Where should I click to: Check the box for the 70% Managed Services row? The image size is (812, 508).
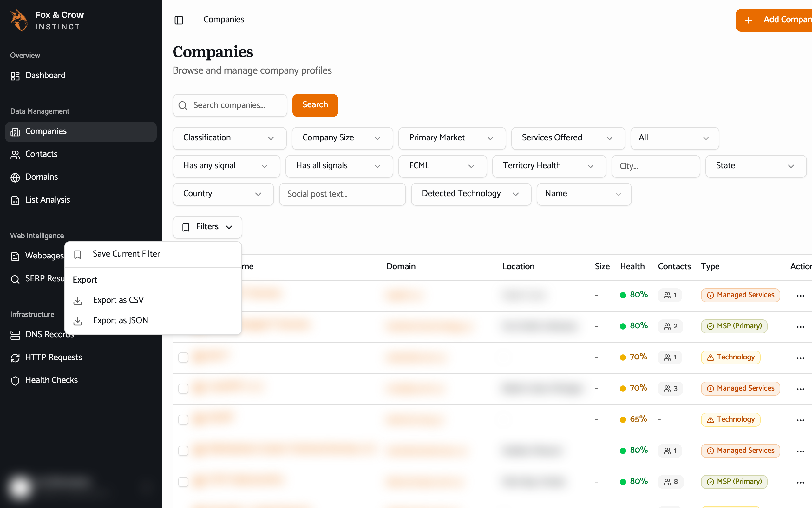tap(183, 388)
